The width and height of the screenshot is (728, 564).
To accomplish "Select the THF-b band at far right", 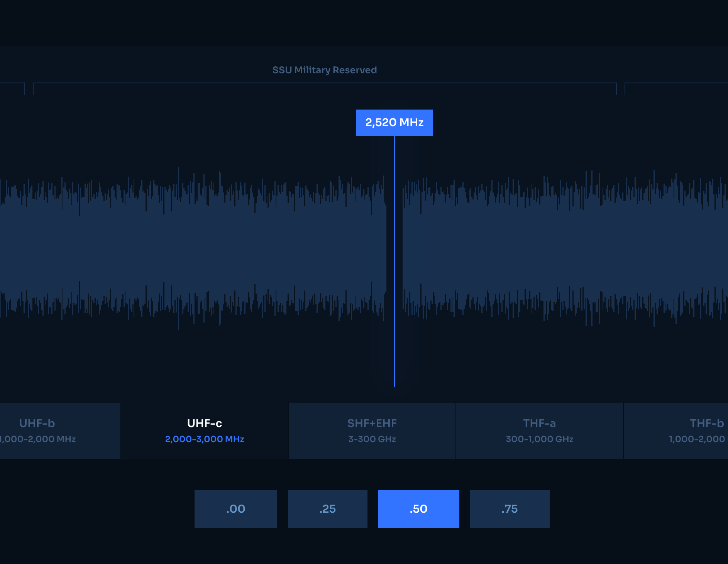I will click(x=706, y=430).
